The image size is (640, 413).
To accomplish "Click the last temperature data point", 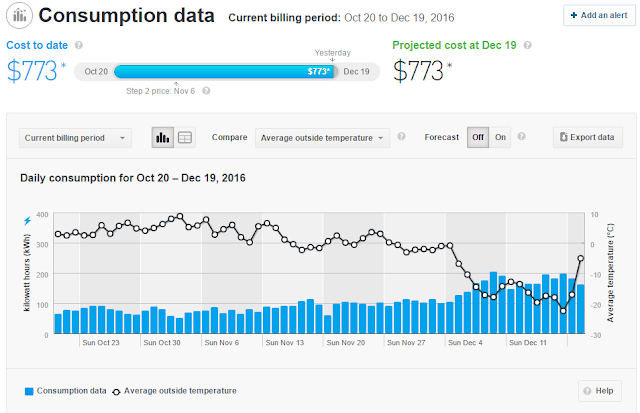I will (580, 258).
